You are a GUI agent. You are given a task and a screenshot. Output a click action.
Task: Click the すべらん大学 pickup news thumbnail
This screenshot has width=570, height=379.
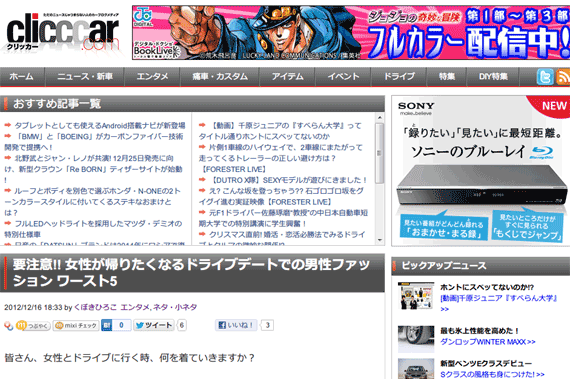pyautogui.click(x=416, y=296)
